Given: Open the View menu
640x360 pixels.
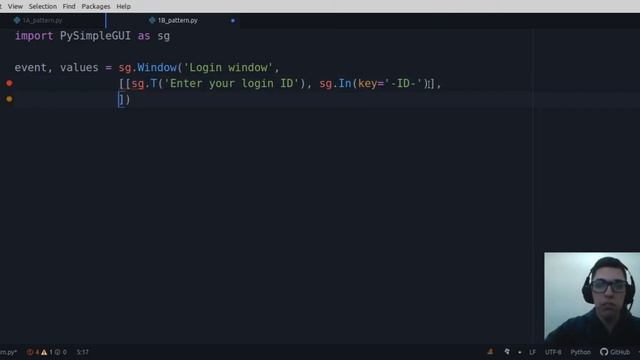Looking at the screenshot, I should point(15,7).
